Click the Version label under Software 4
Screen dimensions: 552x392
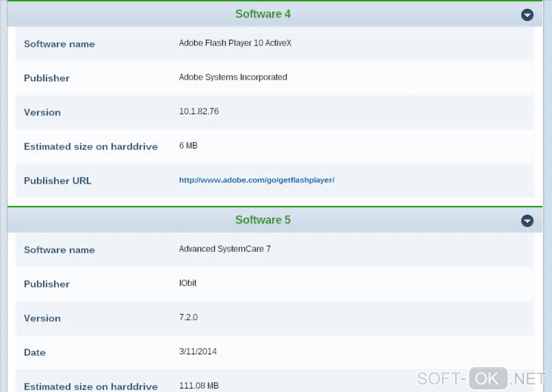tap(42, 113)
